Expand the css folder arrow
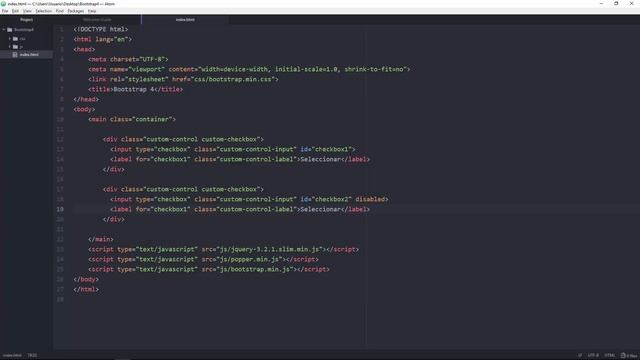 (x=10, y=39)
